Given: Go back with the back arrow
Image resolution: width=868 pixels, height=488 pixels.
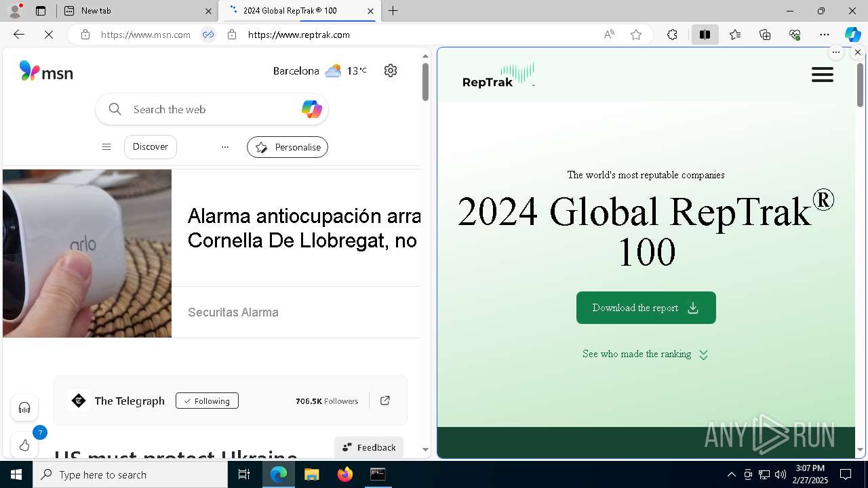Looking at the screenshot, I should (x=19, y=35).
